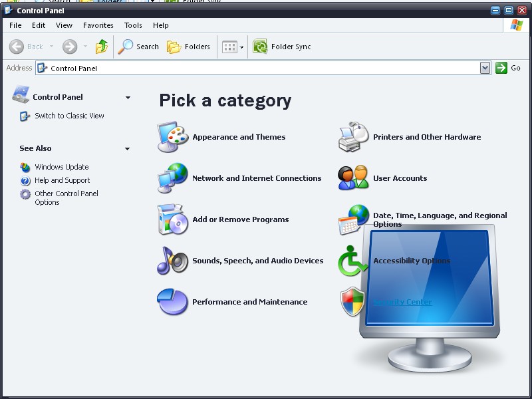Open the address bar dropdown arrow
532x399 pixels.
click(485, 68)
